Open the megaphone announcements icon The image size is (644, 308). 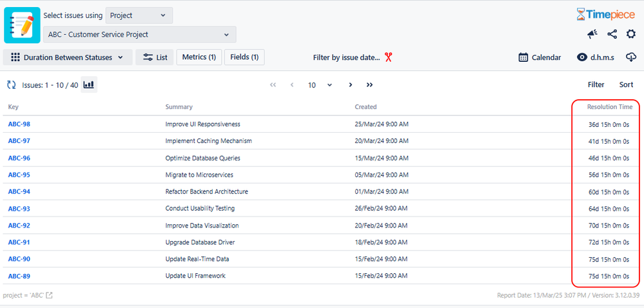[592, 35]
